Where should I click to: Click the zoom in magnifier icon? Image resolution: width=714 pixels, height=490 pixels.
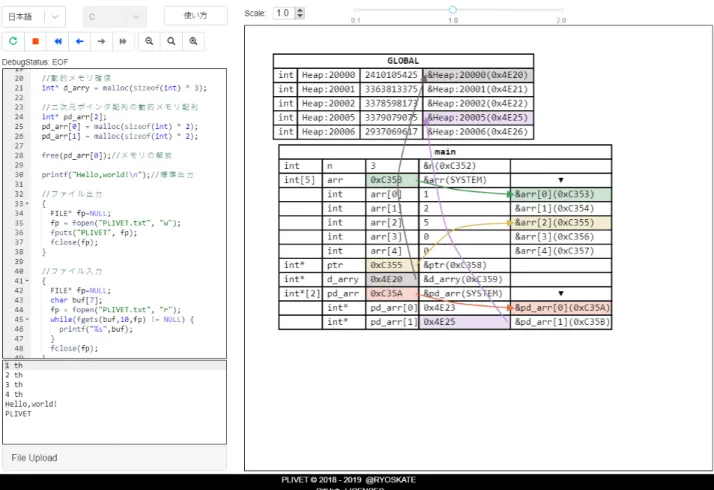tap(194, 41)
